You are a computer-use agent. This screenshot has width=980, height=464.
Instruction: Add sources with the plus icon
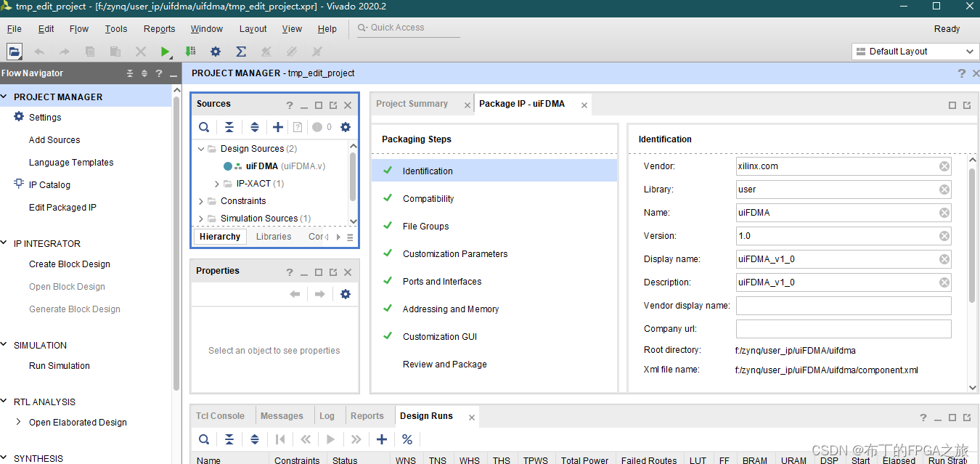point(278,127)
